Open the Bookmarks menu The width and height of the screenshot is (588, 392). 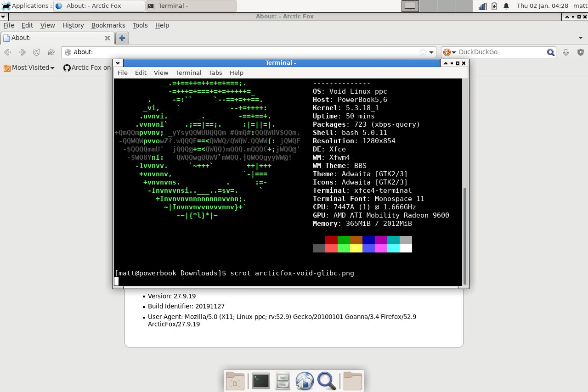pos(108,25)
